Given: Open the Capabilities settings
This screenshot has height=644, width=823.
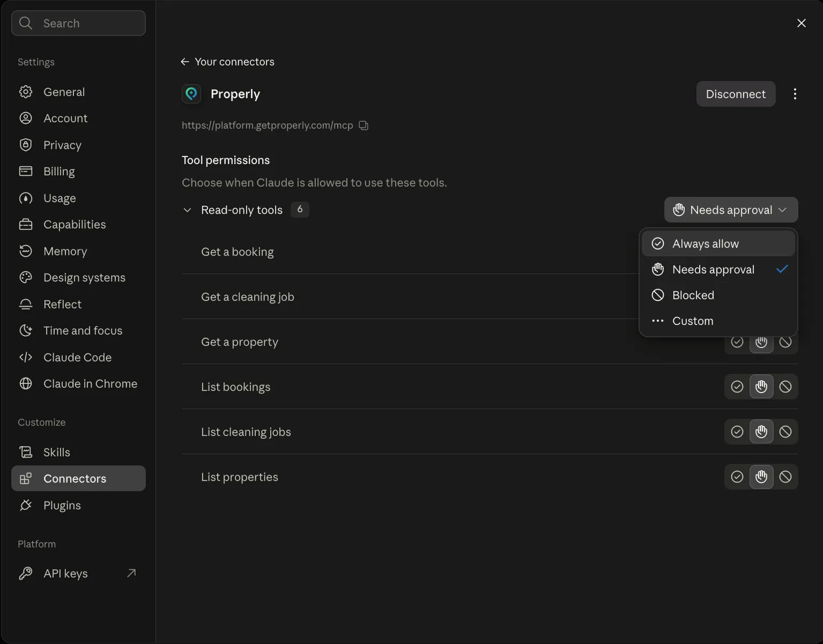Looking at the screenshot, I should pos(78,225).
